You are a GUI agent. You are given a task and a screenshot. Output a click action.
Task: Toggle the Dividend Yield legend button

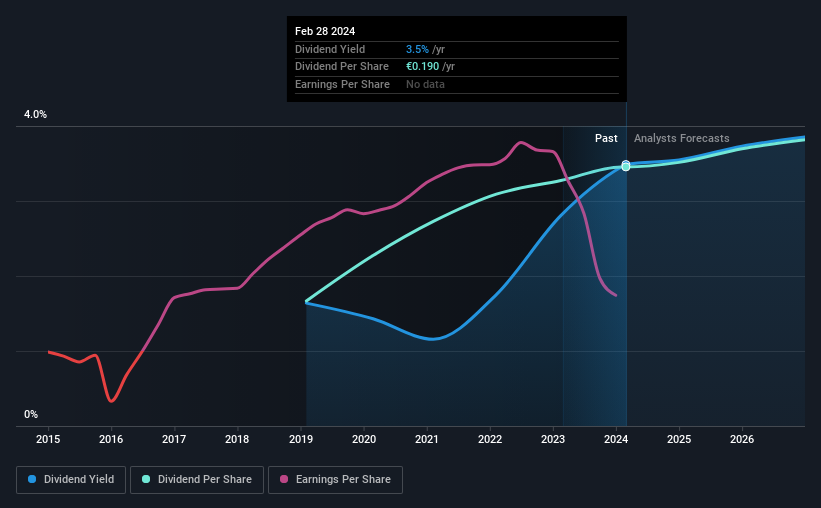(71, 480)
